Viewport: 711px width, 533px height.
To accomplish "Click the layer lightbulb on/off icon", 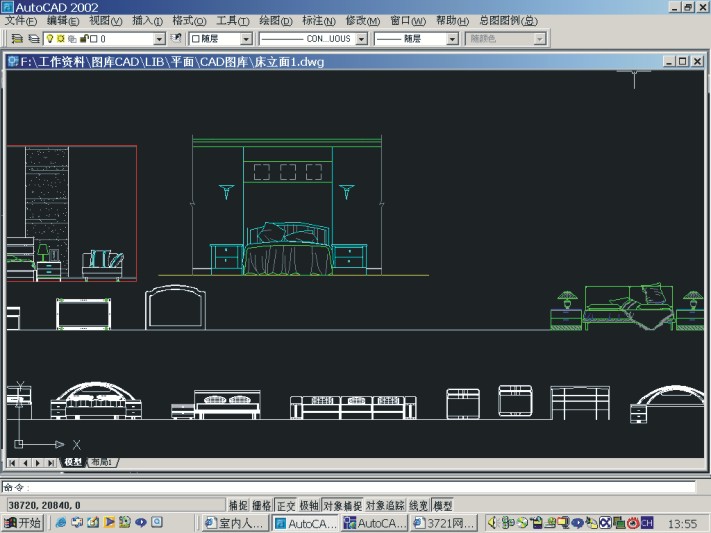I will pos(49,39).
